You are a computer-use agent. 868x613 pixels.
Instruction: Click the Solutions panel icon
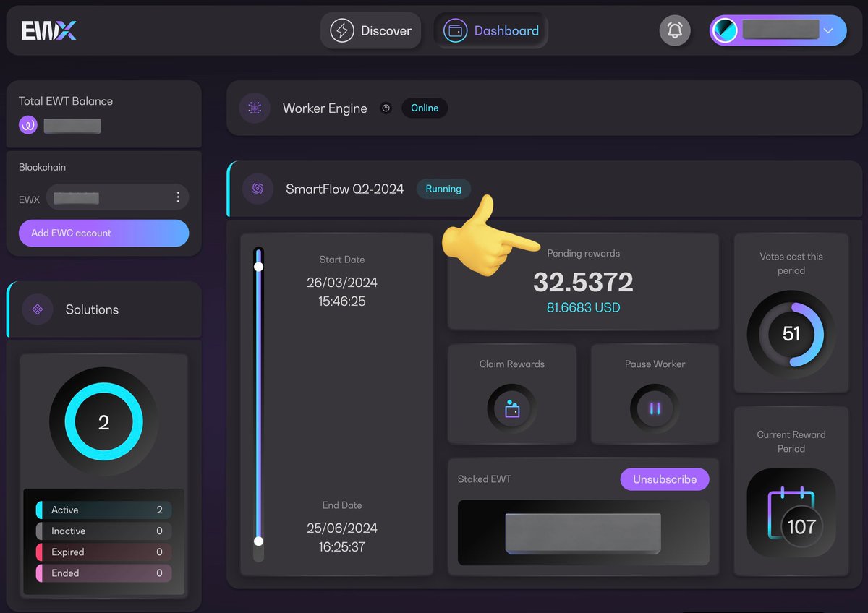37,309
